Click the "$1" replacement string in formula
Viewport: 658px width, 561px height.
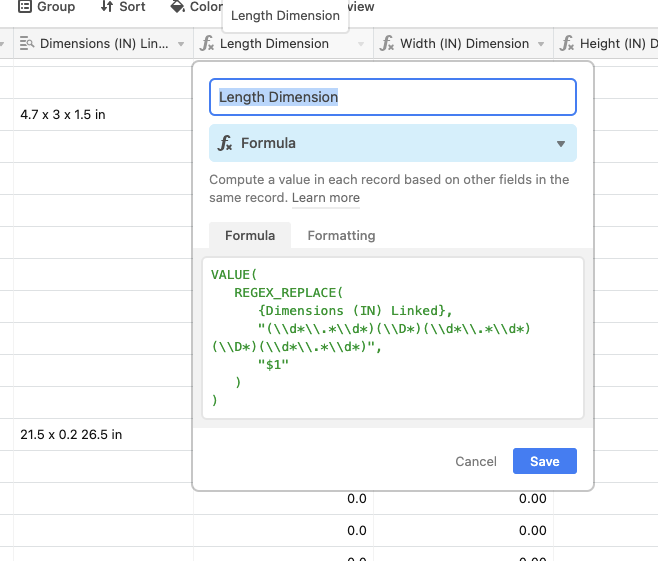273,365
